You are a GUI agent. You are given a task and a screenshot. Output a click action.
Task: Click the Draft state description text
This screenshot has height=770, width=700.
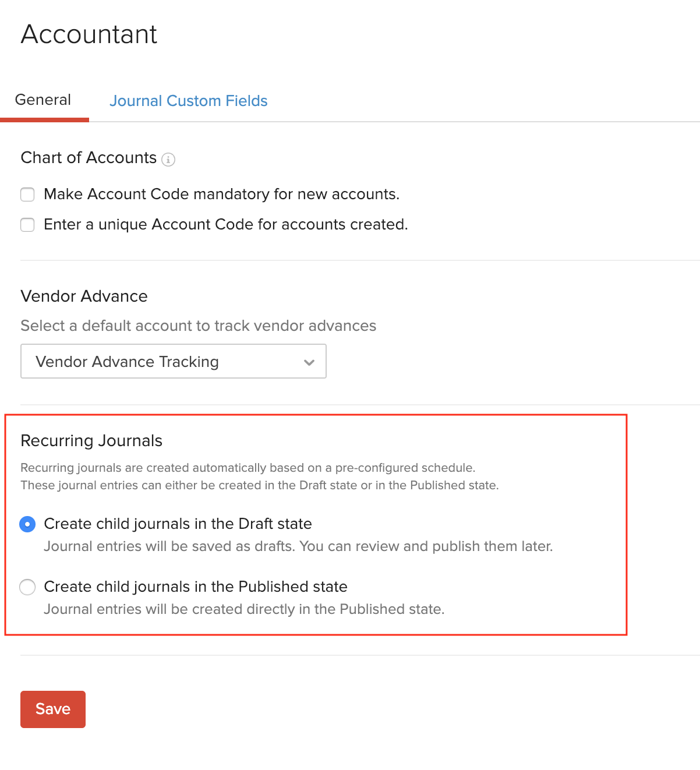point(298,546)
